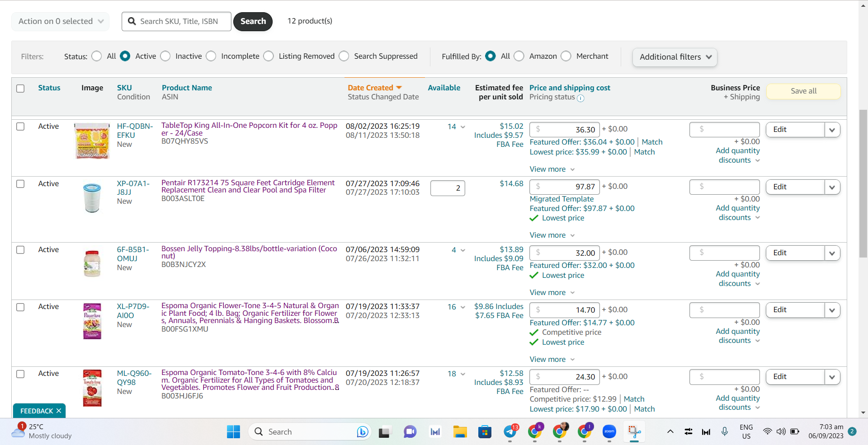Select the Inactive status radio button

(165, 56)
